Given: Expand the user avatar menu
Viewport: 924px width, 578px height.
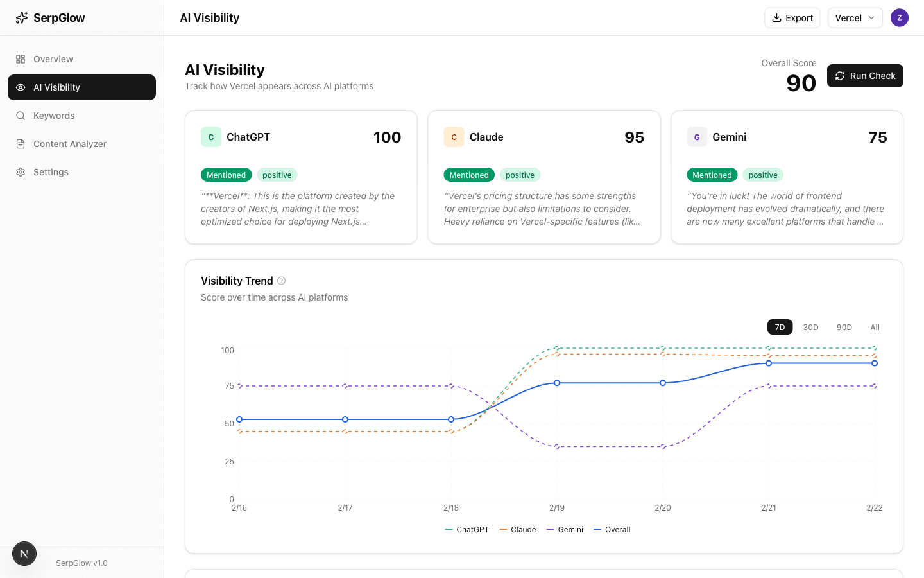Looking at the screenshot, I should 900,17.
